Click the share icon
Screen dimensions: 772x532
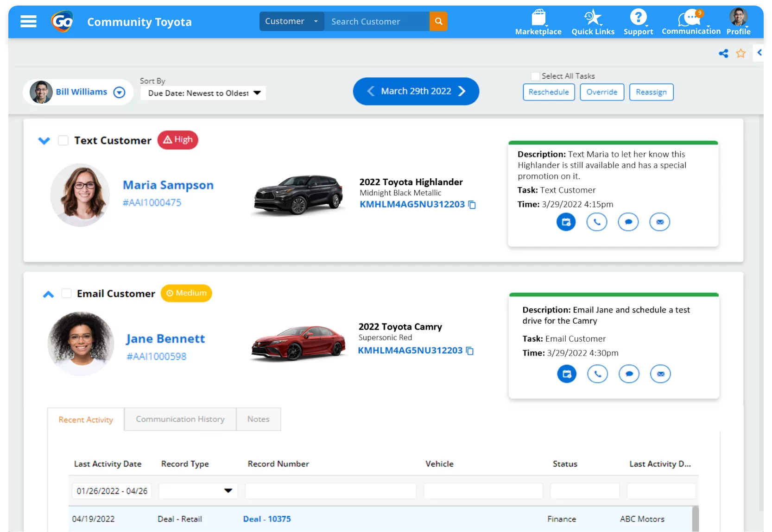click(723, 54)
